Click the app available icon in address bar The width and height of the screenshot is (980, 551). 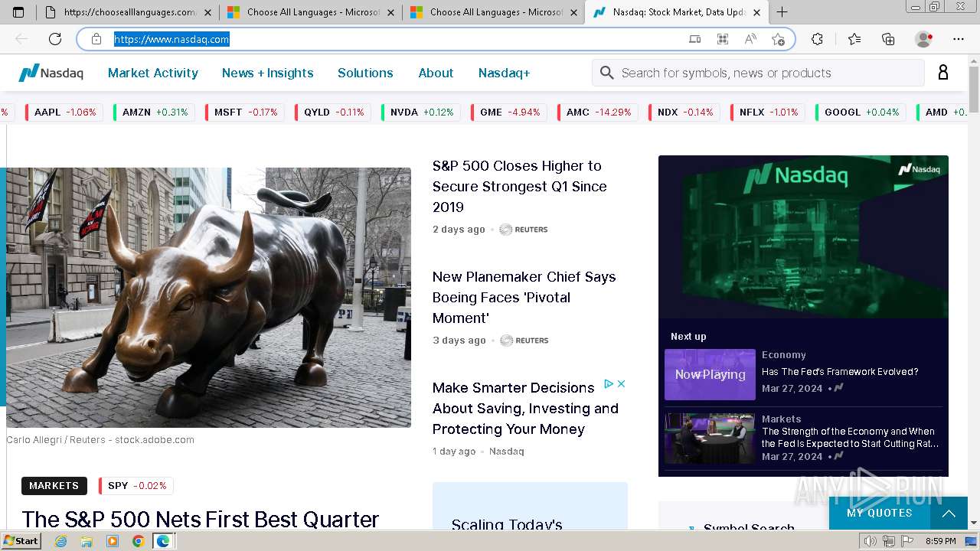(694, 39)
